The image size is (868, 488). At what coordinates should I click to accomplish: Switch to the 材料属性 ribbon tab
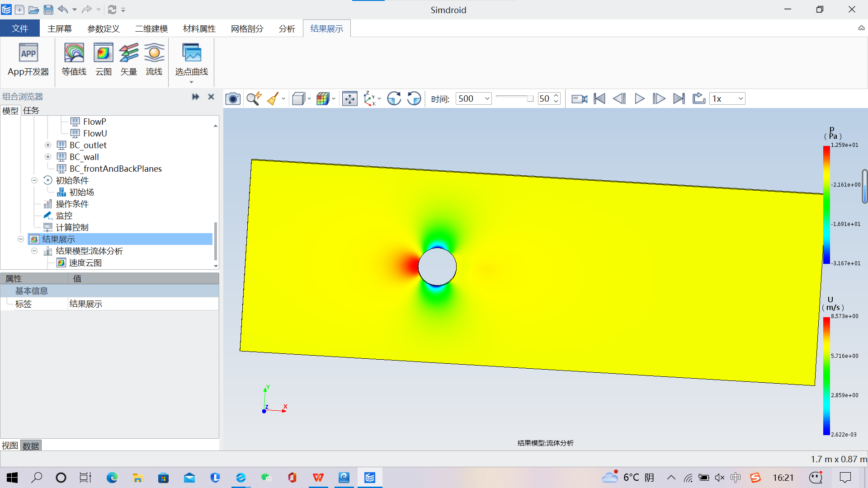click(199, 28)
